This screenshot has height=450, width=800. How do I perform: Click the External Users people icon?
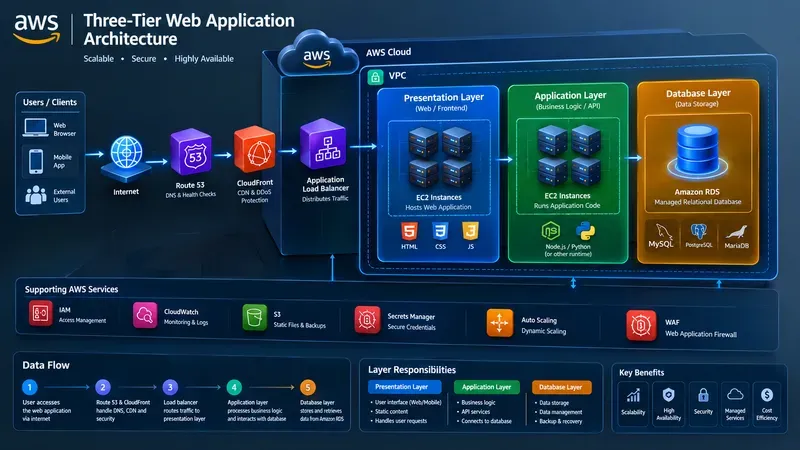pyautogui.click(x=36, y=195)
